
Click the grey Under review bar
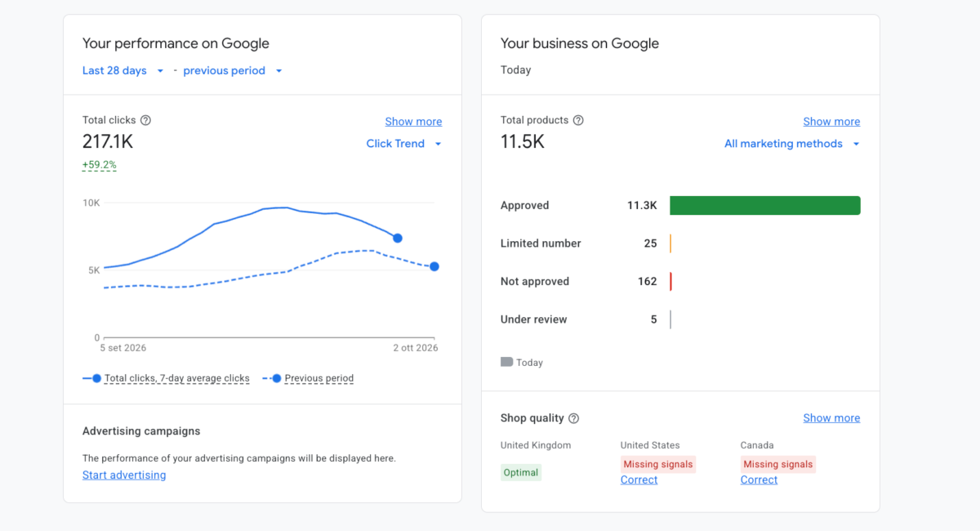[x=670, y=319]
